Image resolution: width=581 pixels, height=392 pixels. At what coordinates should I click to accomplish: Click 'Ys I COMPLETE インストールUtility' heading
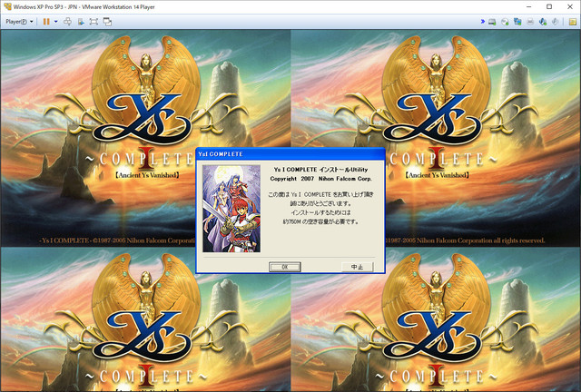click(x=320, y=170)
